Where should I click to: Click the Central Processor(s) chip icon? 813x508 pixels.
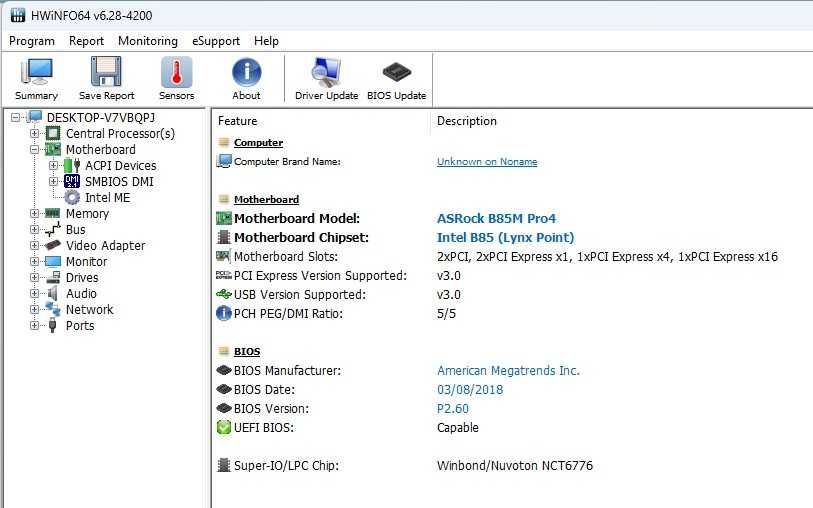coord(53,133)
